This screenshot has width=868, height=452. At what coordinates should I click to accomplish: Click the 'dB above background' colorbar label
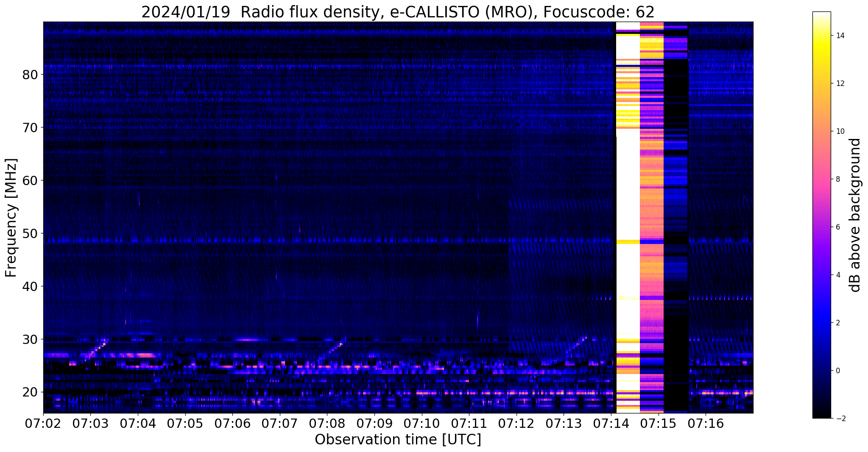[855, 215]
